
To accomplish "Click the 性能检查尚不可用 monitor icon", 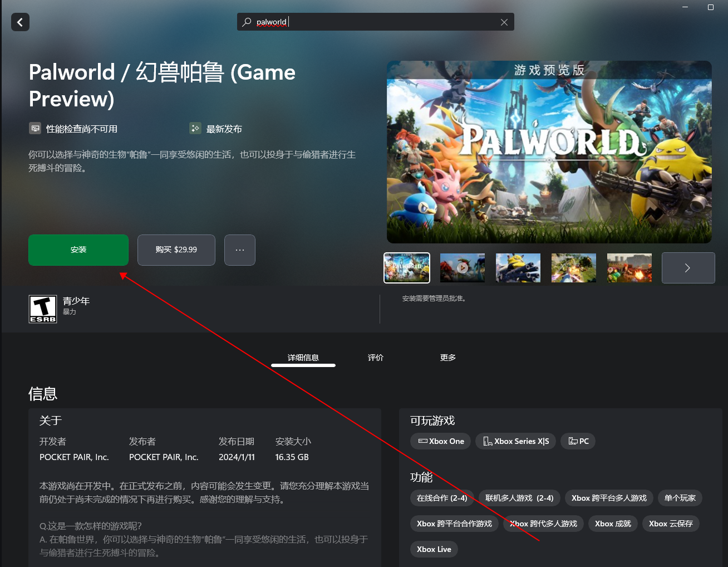I will point(35,128).
